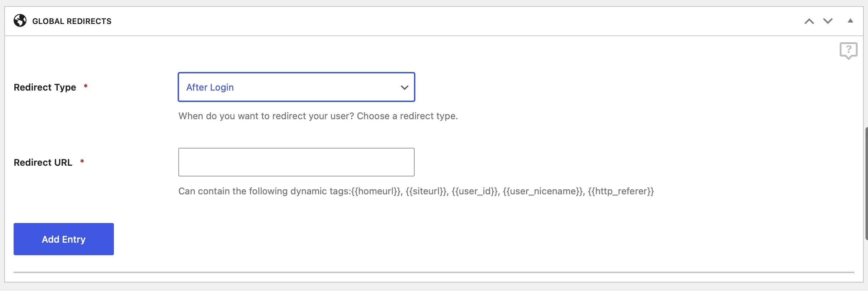Viewport: 868px width, 291px height.
Task: Click the GLOBAL REDIRECTS panel title
Action: click(x=72, y=21)
